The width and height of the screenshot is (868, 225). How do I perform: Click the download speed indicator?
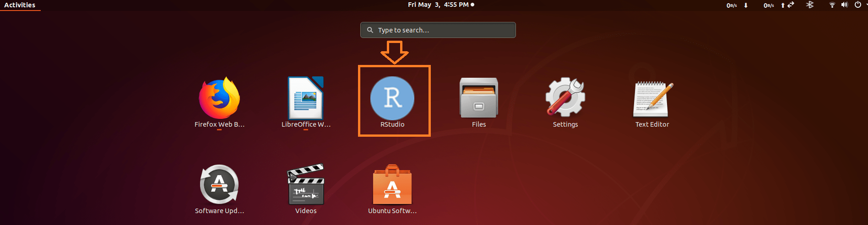point(737,5)
